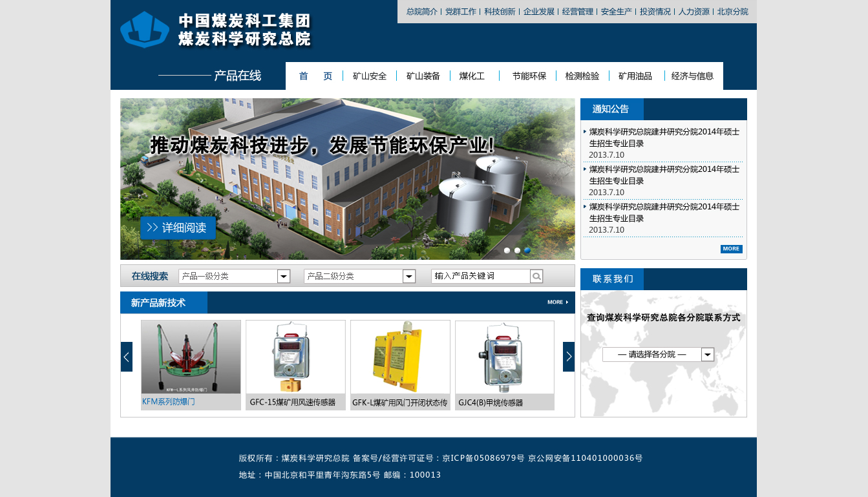868x497 pixels.
Task: Click 产品在线 header label
Action: [x=237, y=76]
